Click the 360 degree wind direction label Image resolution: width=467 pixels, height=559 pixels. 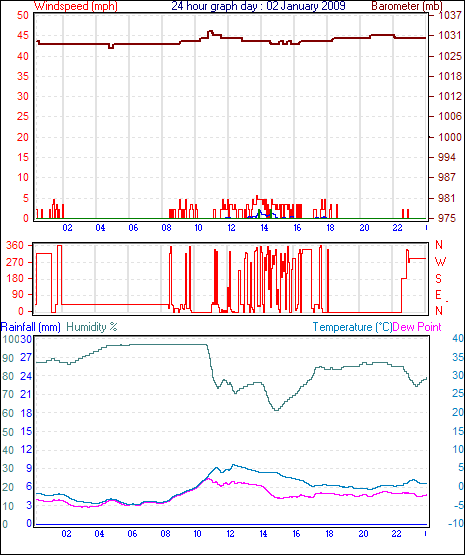pos(15,245)
